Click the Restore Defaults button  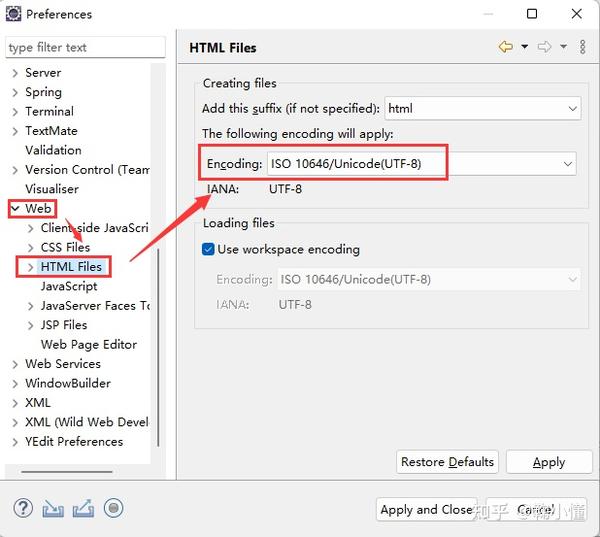tap(447, 462)
